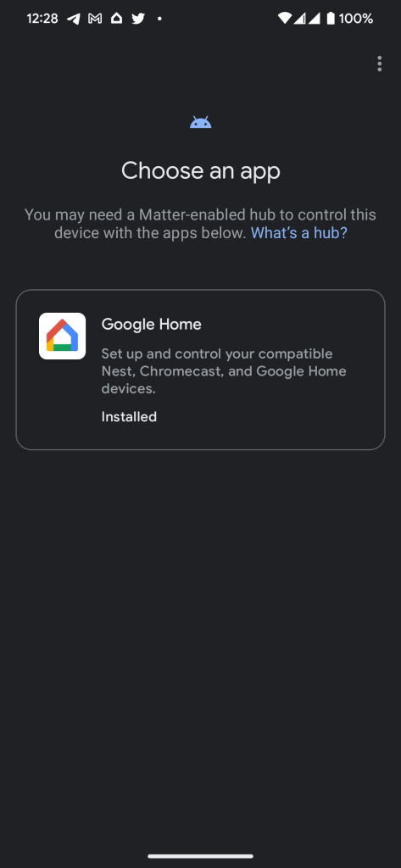Tap the Twitter notification icon
The image size is (401, 868).
138,19
